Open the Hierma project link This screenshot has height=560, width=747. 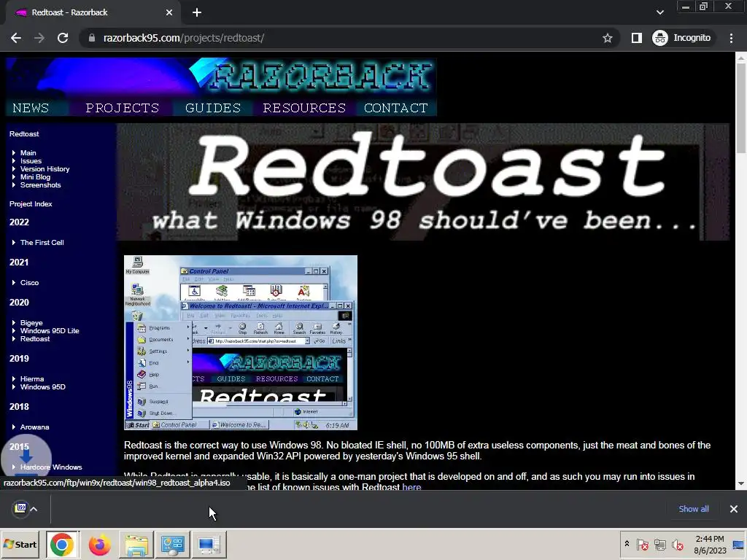click(x=32, y=379)
